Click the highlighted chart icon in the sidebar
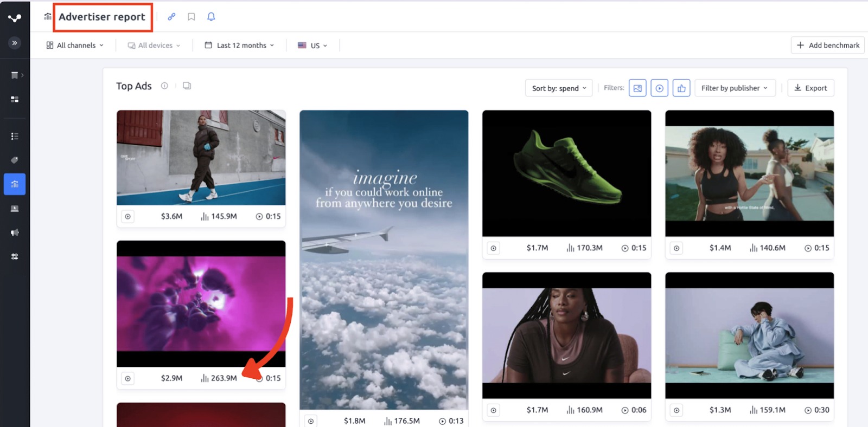Screen dimensions: 868x427 pyautogui.click(x=15, y=184)
